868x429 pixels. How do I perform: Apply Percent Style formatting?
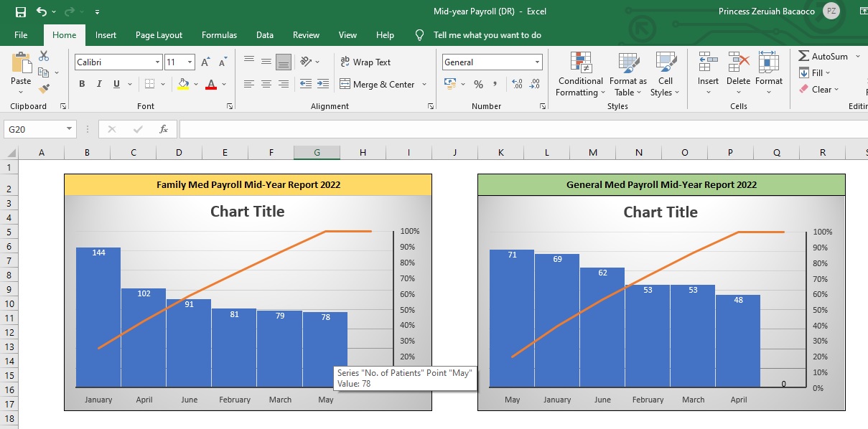(478, 85)
